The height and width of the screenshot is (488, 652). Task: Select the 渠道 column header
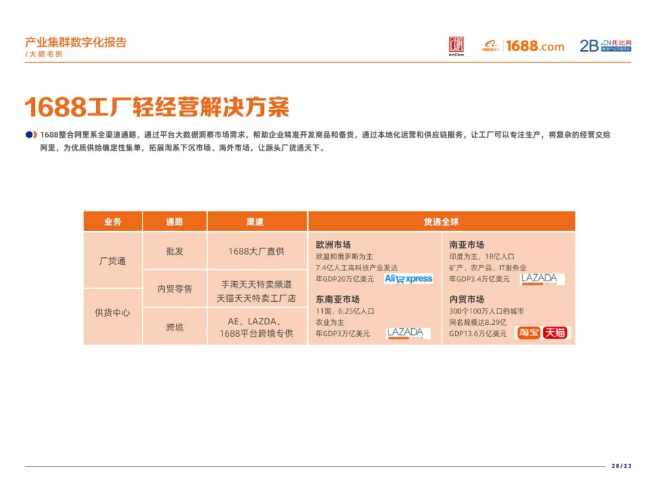pos(256,222)
